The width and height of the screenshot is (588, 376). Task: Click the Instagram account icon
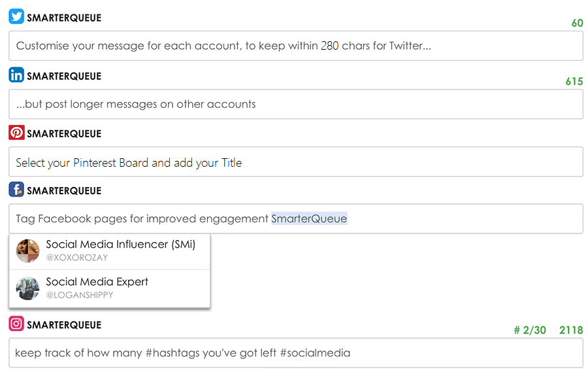(16, 324)
